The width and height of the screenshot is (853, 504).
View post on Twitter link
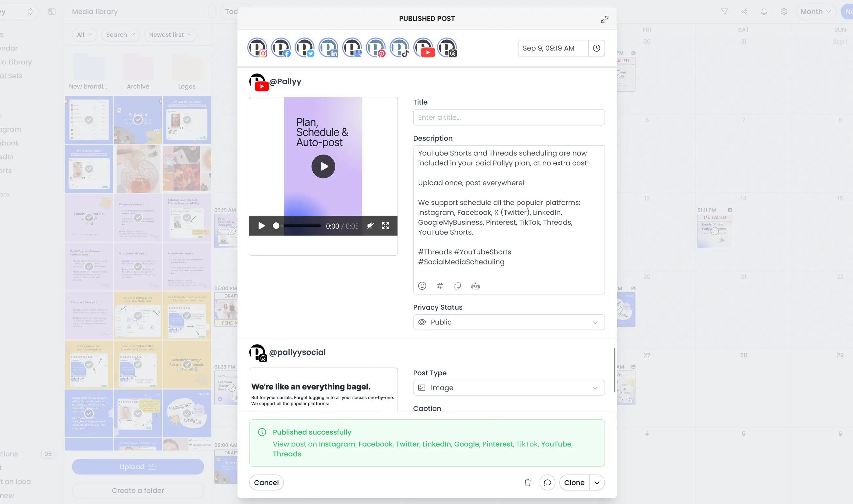tap(407, 444)
